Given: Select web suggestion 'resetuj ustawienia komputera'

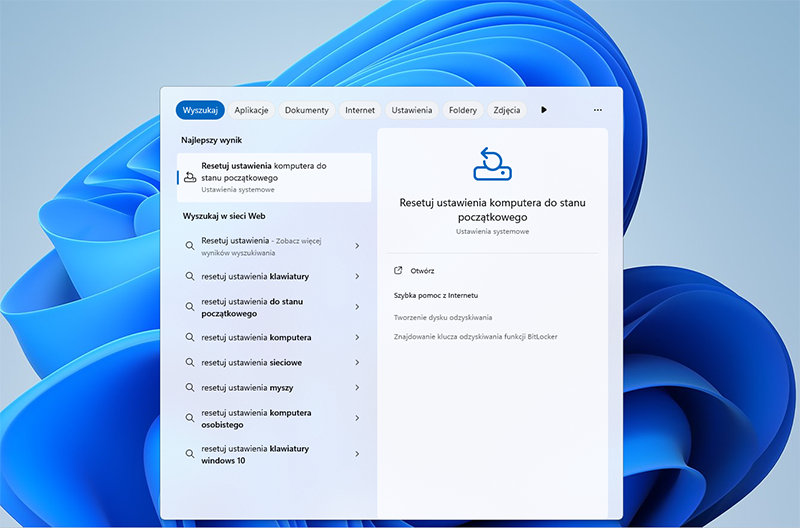Looking at the screenshot, I should pyautogui.click(x=256, y=337).
